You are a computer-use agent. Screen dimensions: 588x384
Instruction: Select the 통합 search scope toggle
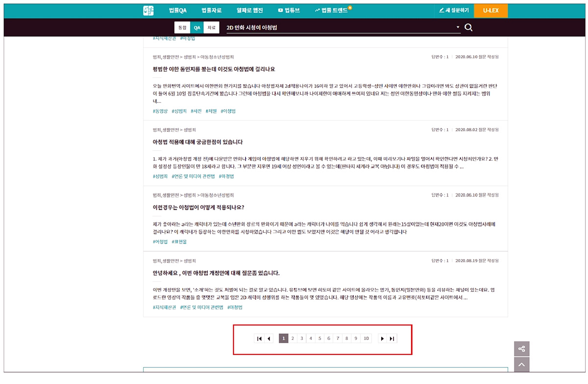tap(182, 28)
